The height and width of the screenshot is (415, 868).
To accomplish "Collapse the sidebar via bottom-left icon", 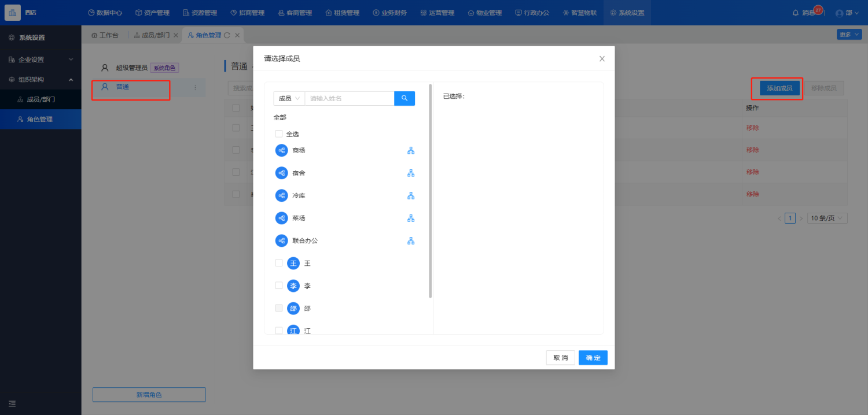I will click(x=12, y=403).
